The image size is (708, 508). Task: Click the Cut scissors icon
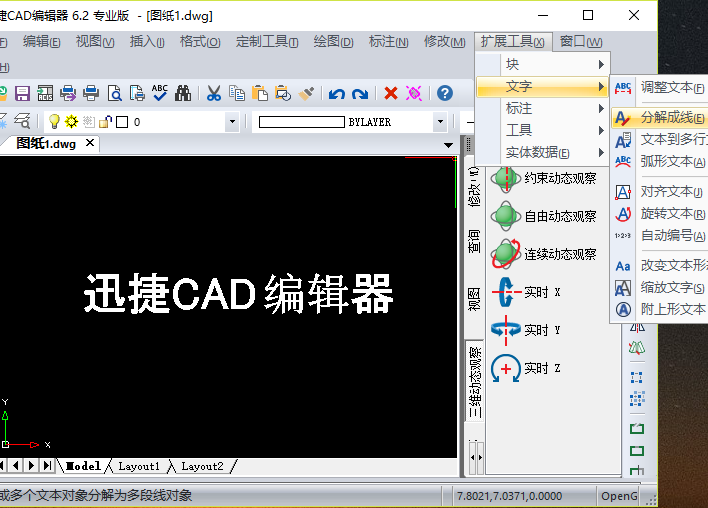[x=214, y=93]
